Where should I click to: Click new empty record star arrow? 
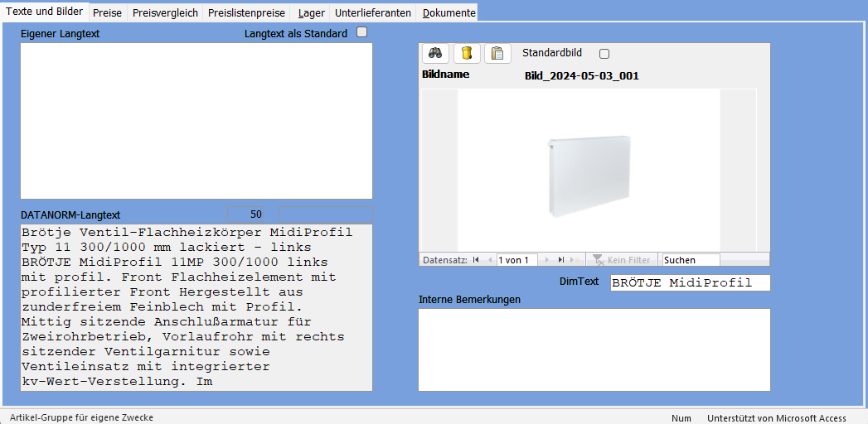[575, 260]
